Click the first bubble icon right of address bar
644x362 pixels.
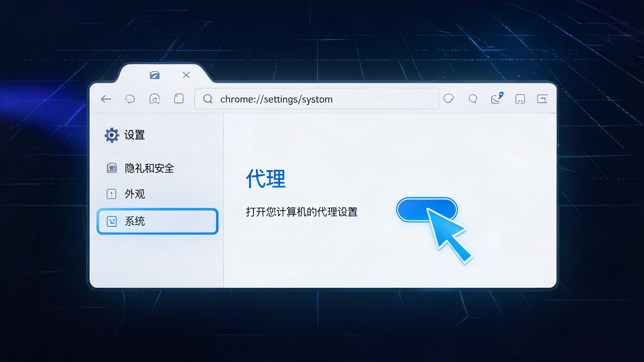coord(449,99)
